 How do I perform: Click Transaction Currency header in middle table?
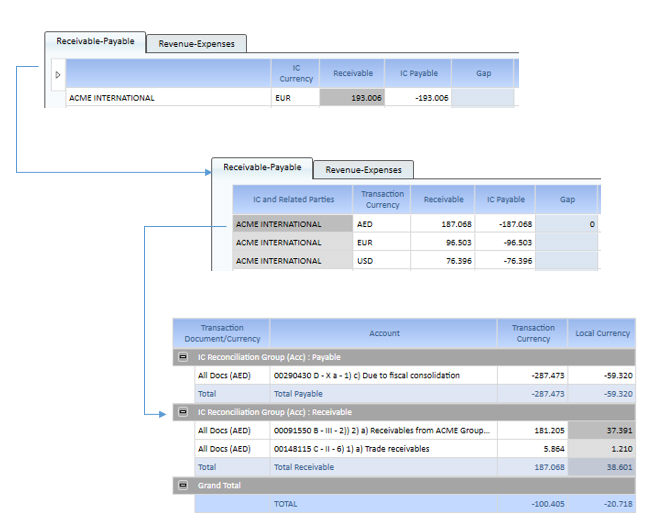[382, 199]
